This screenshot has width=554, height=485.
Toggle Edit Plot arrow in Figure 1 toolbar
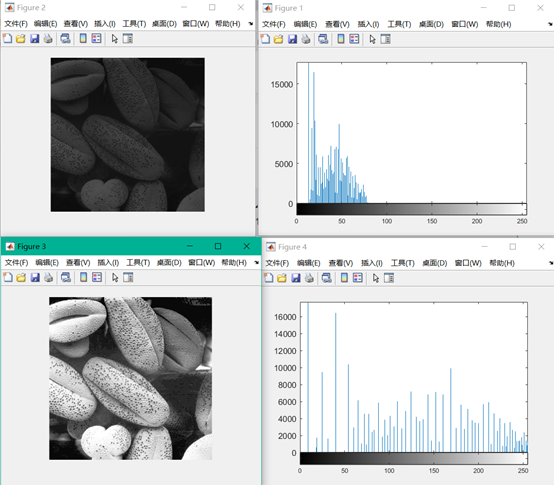pyautogui.click(x=372, y=39)
